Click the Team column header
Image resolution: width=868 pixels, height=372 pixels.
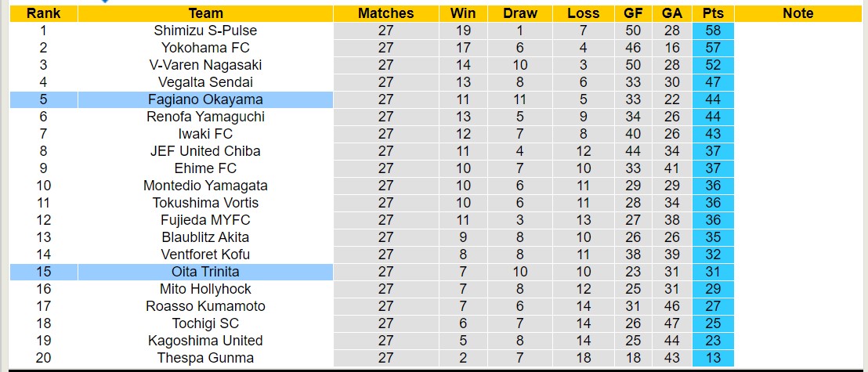click(205, 13)
